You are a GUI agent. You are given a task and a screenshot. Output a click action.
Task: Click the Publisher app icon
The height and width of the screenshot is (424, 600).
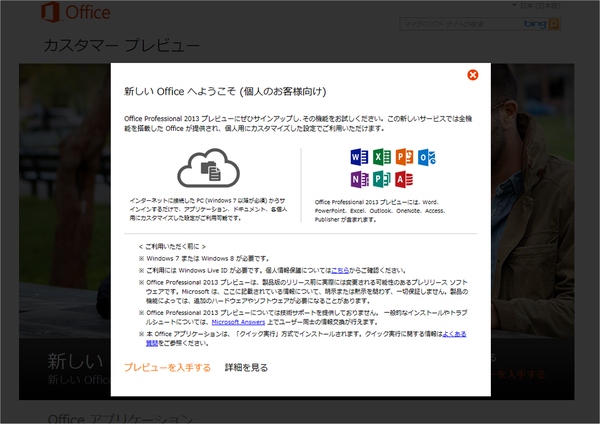point(382,179)
